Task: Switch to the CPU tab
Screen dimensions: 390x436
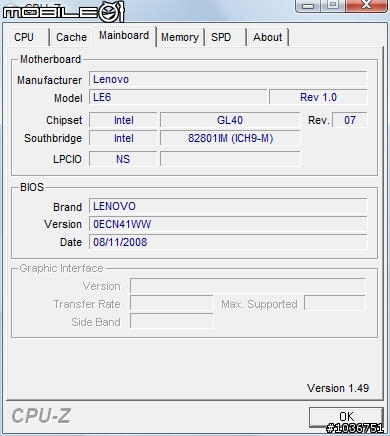Action: (x=29, y=37)
